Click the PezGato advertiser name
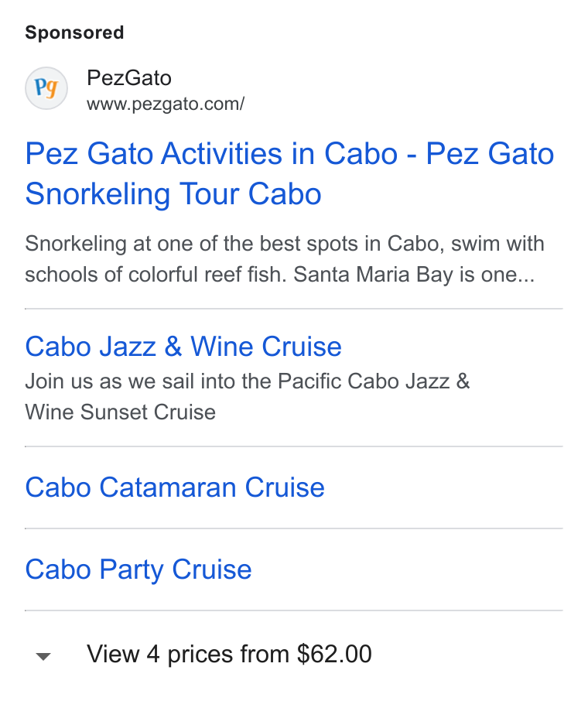 pyautogui.click(x=129, y=78)
